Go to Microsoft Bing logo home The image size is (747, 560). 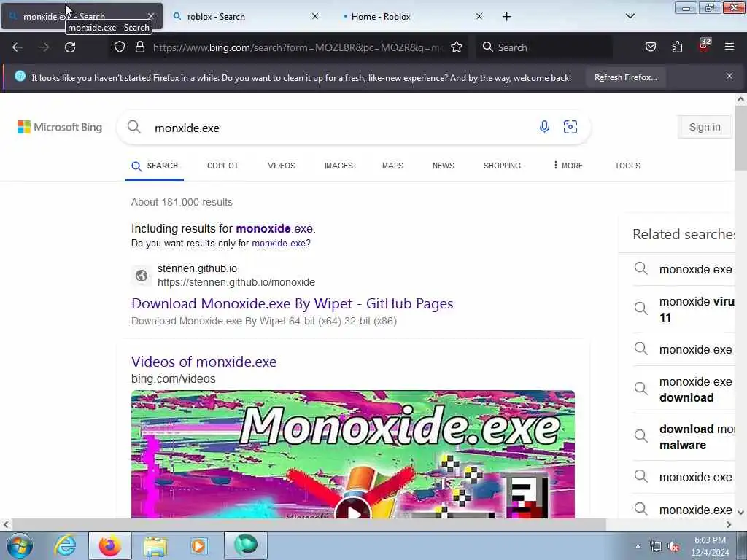pyautogui.click(x=60, y=127)
